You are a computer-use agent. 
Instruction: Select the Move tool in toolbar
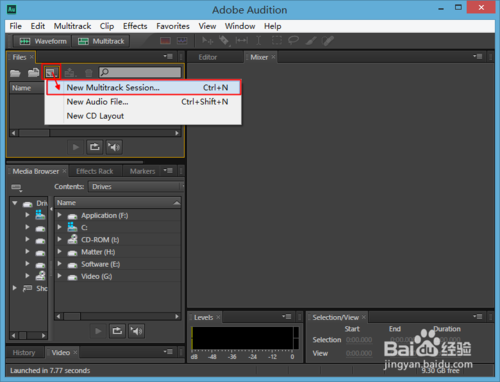tap(208, 41)
